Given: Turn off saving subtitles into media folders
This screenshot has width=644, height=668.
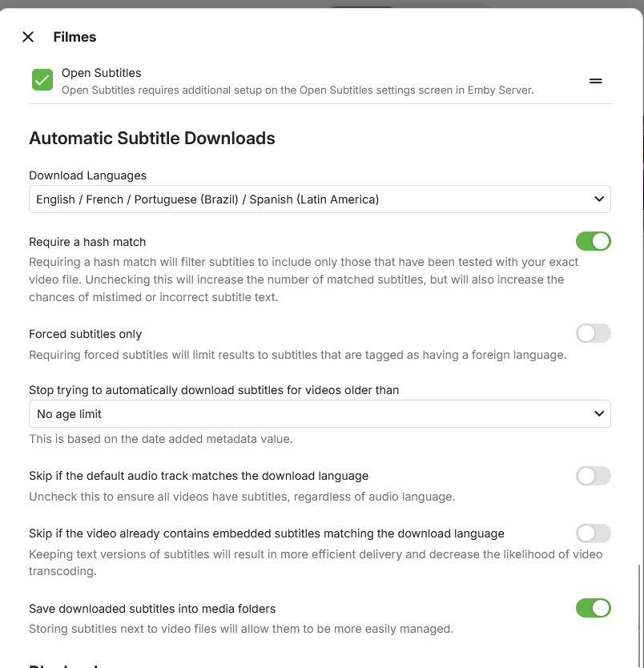Looking at the screenshot, I should (x=593, y=609).
